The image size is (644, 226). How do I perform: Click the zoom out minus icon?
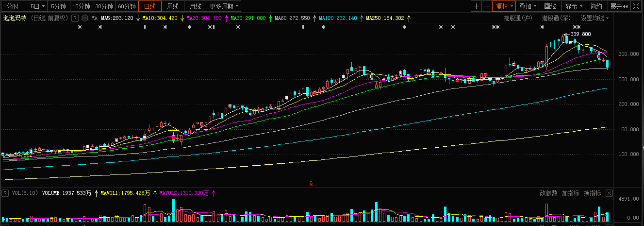point(486,6)
